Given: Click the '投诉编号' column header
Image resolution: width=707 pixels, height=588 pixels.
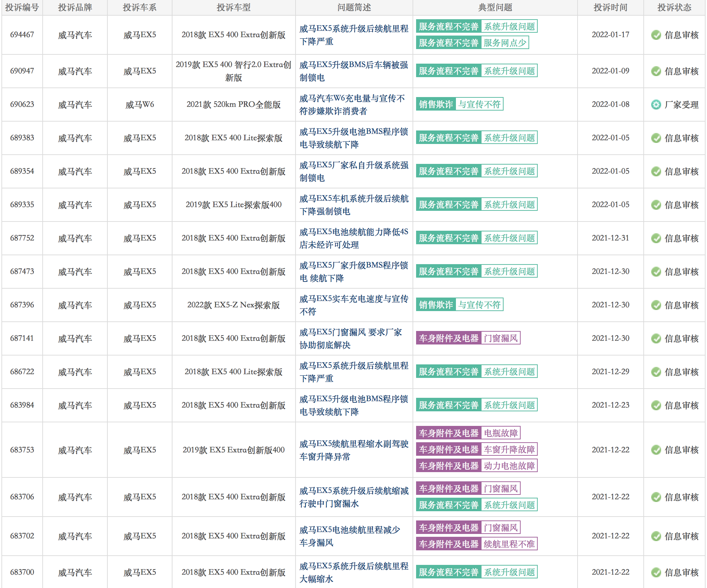Looking at the screenshot, I should click(x=22, y=7).
